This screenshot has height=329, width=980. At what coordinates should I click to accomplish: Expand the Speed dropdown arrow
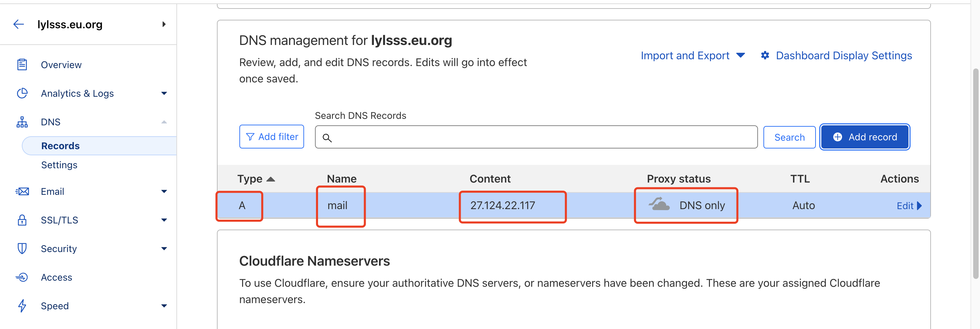pos(164,306)
